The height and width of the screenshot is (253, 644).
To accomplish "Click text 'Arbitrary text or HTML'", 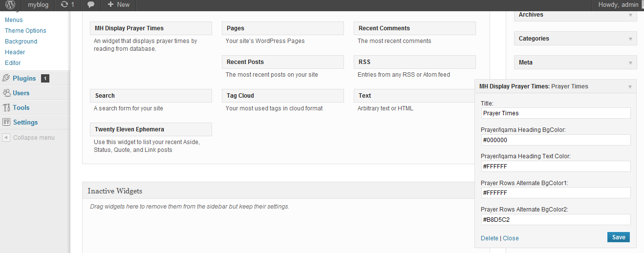I will pyautogui.click(x=386, y=108).
